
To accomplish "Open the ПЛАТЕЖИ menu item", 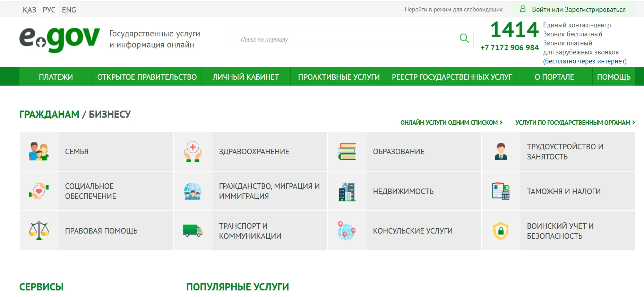I will pyautogui.click(x=56, y=77).
